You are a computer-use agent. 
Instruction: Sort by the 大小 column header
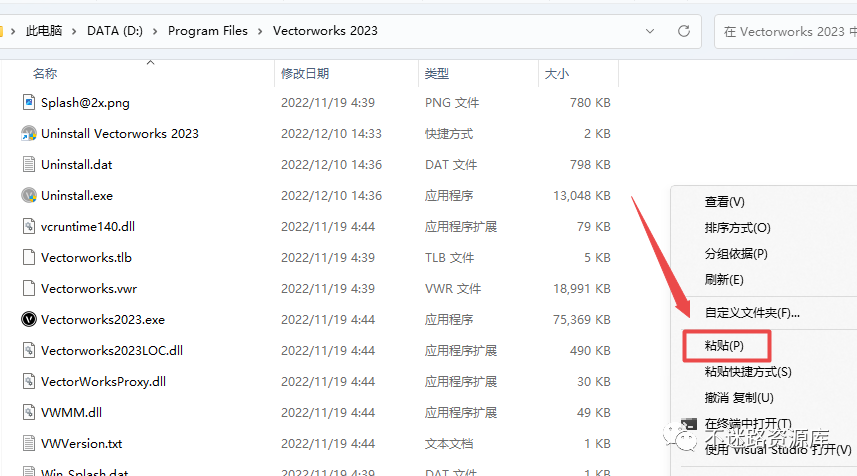557,74
